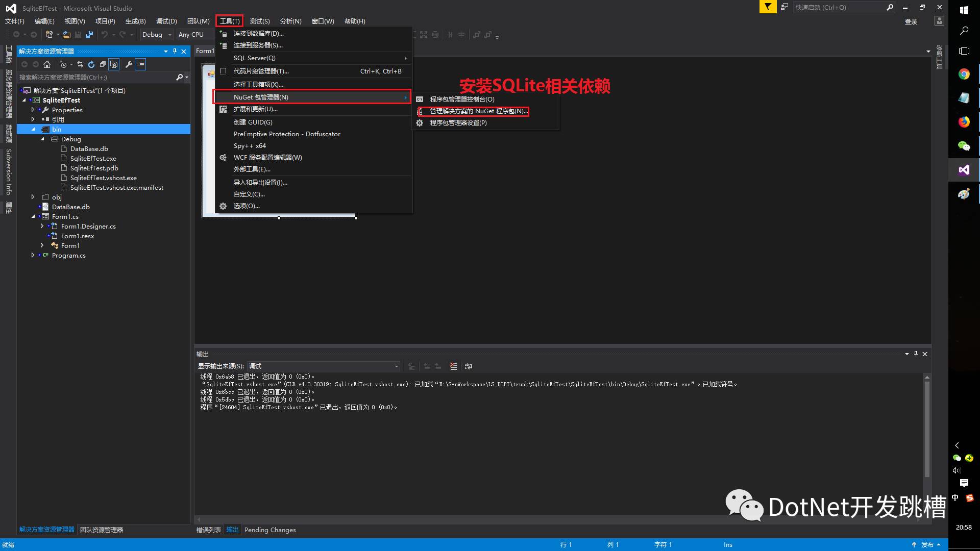The height and width of the screenshot is (551, 980).
Task: Clear all output with the red X icon
Action: tap(453, 366)
